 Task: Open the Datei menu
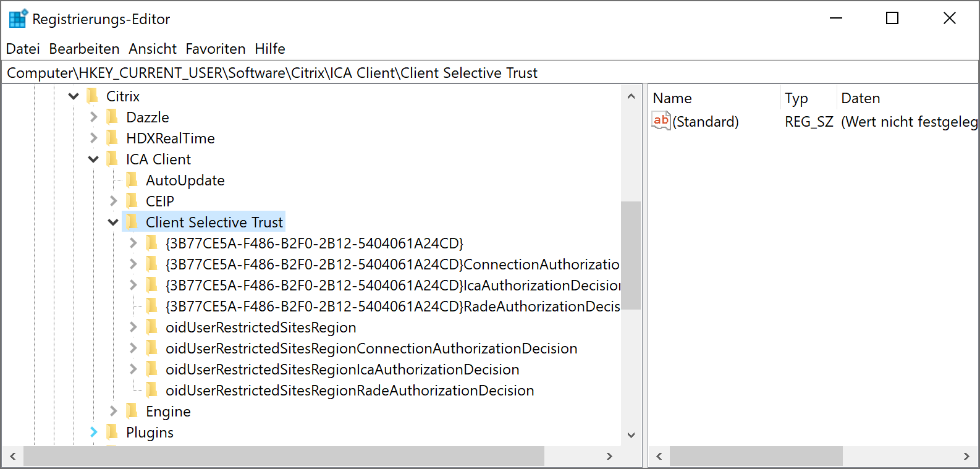23,49
